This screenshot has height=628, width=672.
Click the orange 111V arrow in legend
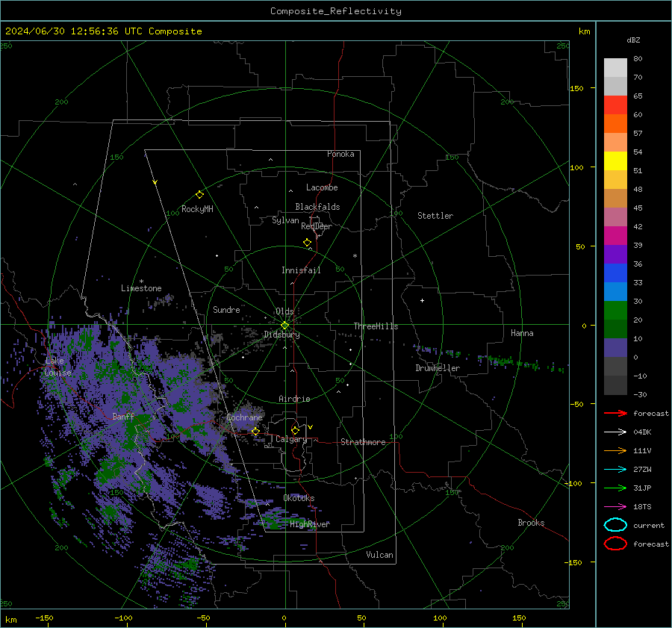coord(615,450)
